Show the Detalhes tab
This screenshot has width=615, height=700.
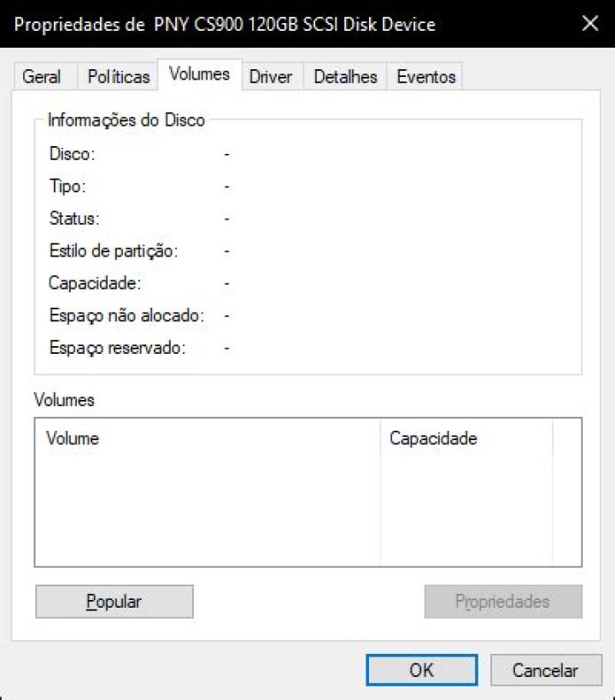tap(345, 76)
